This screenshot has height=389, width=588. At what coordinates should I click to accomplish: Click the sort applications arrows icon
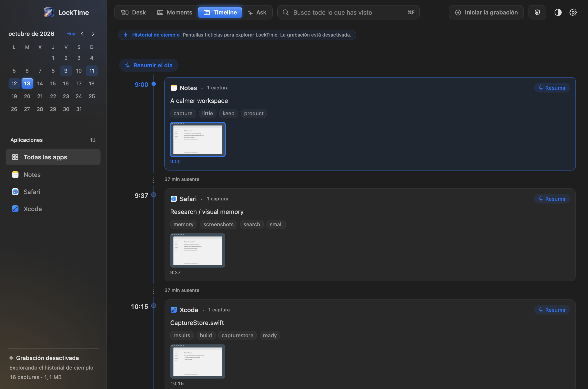(93, 140)
